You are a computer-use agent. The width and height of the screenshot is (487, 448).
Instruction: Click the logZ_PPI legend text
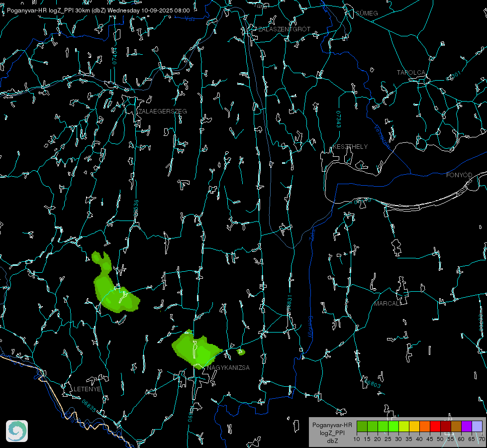click(x=332, y=433)
